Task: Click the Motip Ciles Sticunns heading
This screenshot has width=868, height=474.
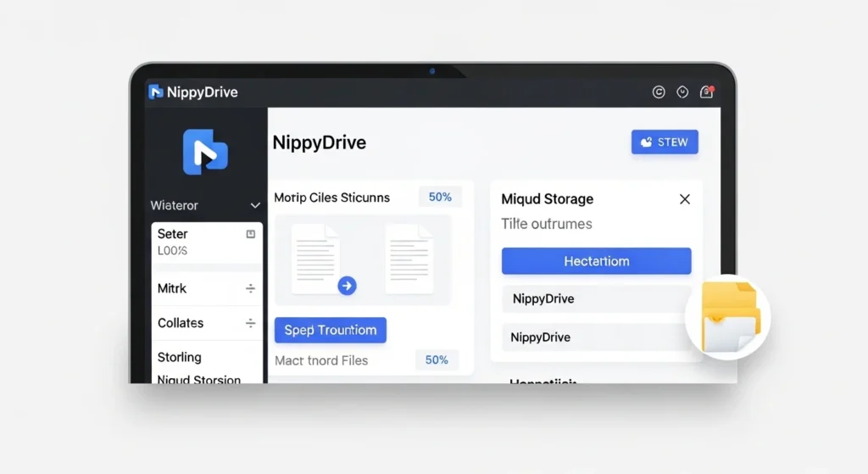Action: pyautogui.click(x=331, y=198)
